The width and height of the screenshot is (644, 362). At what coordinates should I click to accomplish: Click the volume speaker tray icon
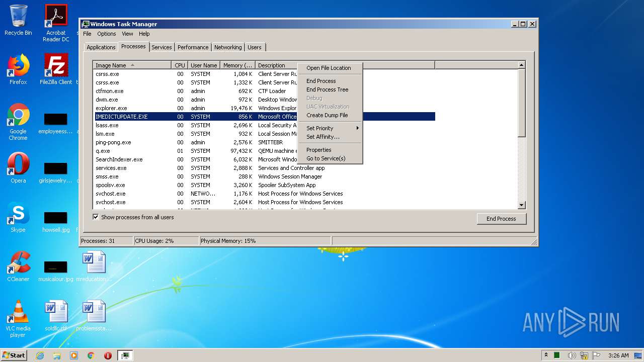click(572, 355)
